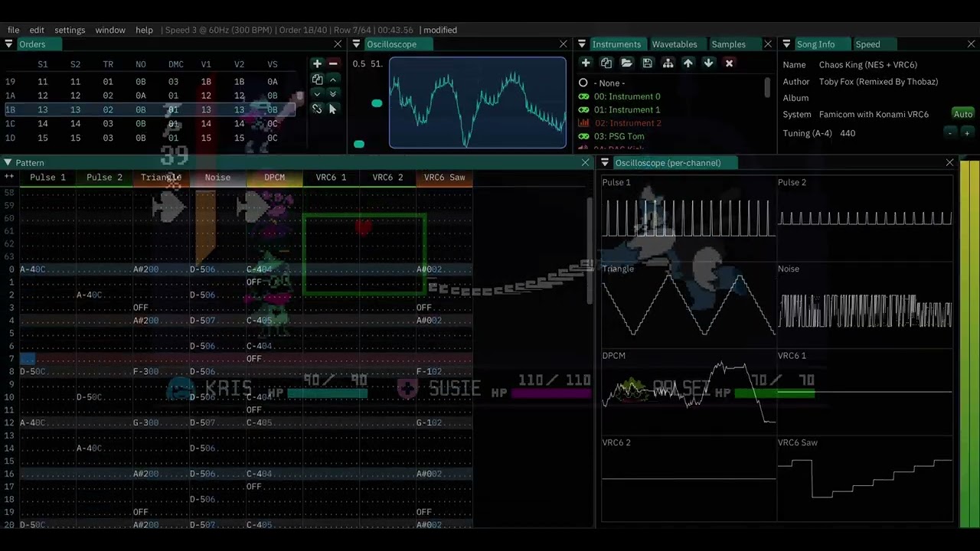Screen dimensions: 980x551
Task: Move the current order up
Action: point(333,79)
